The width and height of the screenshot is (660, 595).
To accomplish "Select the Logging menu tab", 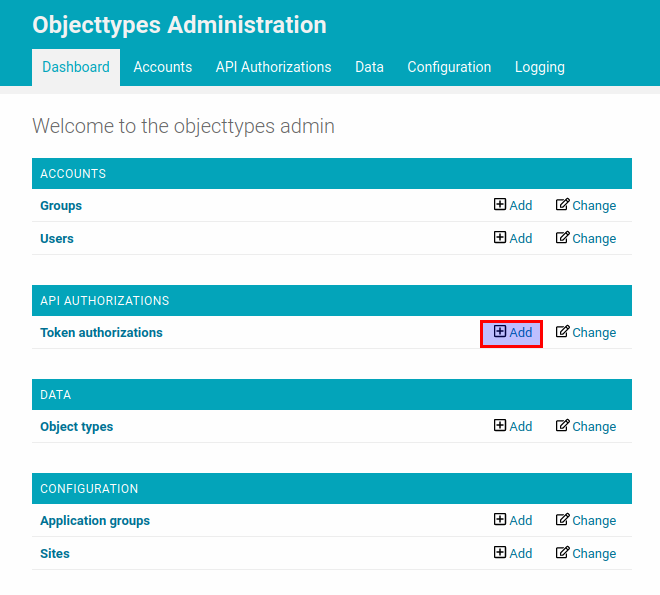I will click(540, 67).
